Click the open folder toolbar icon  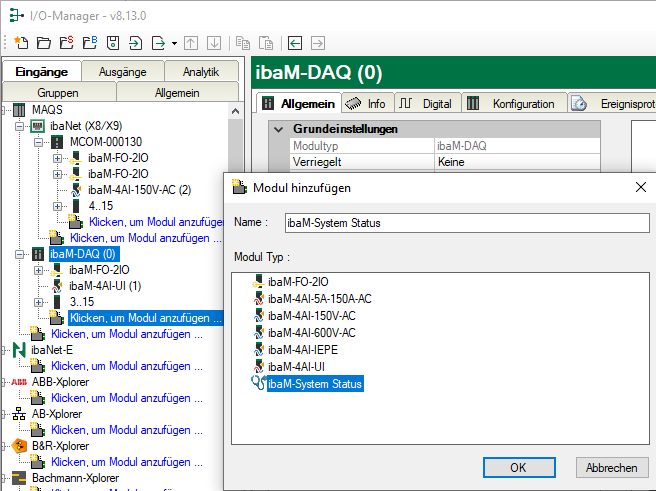click(x=43, y=43)
